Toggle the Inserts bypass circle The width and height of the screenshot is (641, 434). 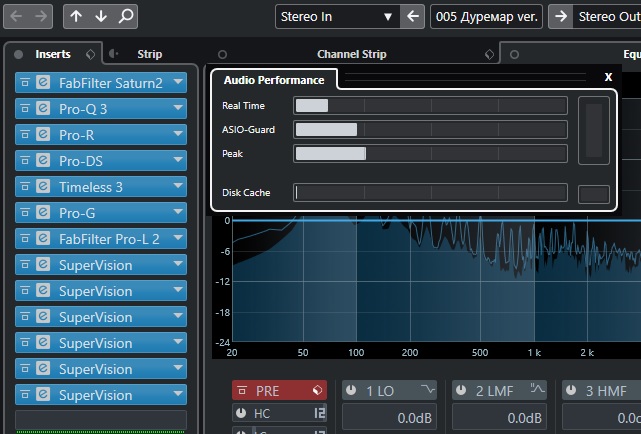(x=18, y=54)
